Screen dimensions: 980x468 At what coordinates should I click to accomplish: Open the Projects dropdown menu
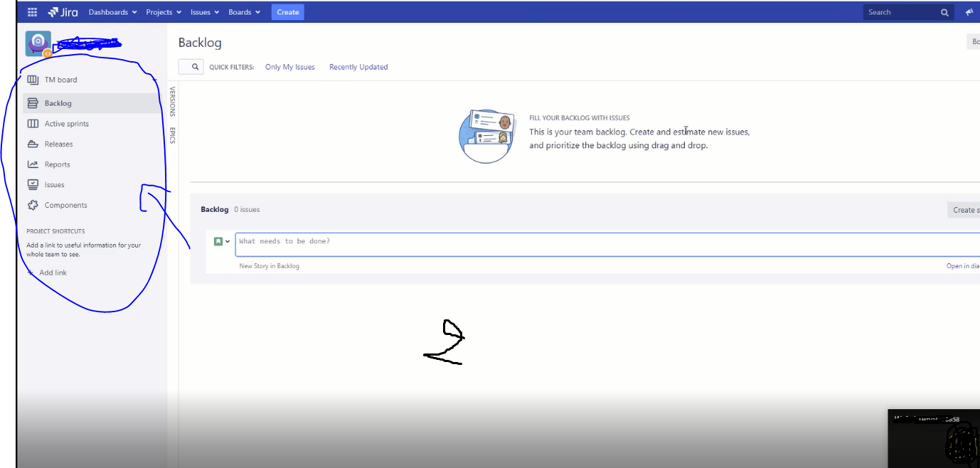164,12
